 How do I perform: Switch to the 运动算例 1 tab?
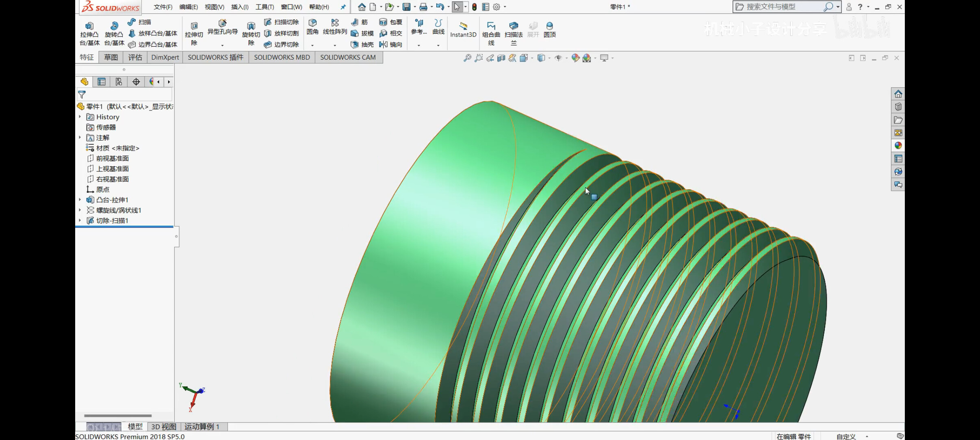(202, 427)
